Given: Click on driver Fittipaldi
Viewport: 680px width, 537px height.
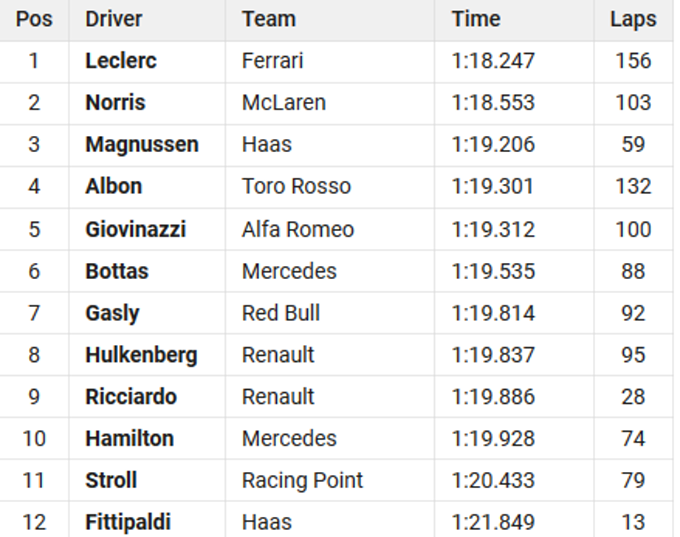Looking at the screenshot, I should pyautogui.click(x=128, y=522).
